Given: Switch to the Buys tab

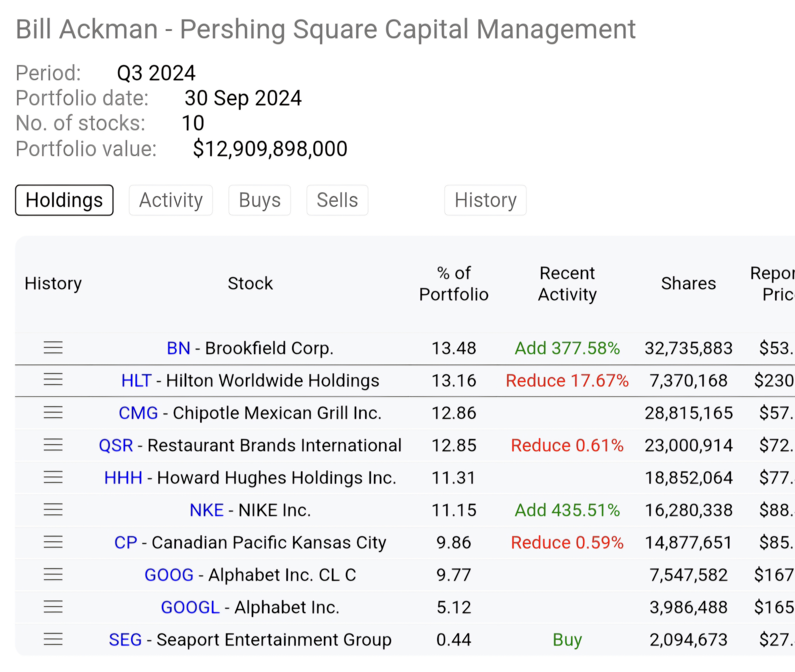Looking at the screenshot, I should tap(259, 200).
